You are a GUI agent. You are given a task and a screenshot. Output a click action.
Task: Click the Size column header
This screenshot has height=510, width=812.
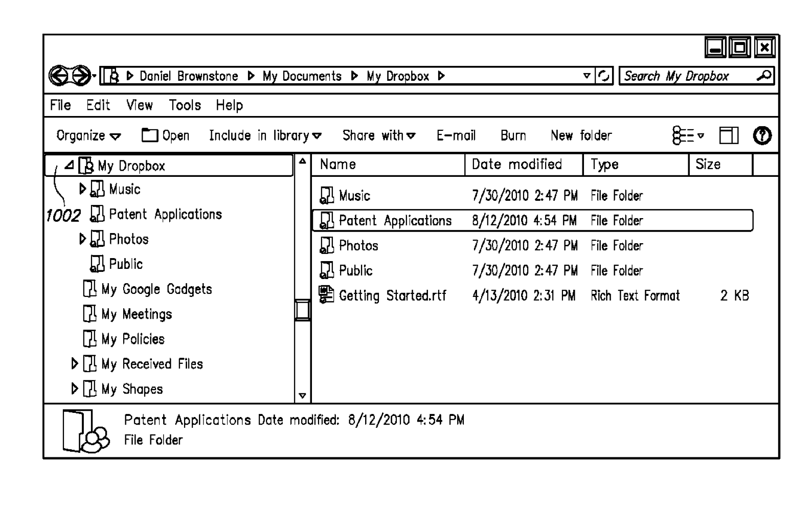[721, 165]
